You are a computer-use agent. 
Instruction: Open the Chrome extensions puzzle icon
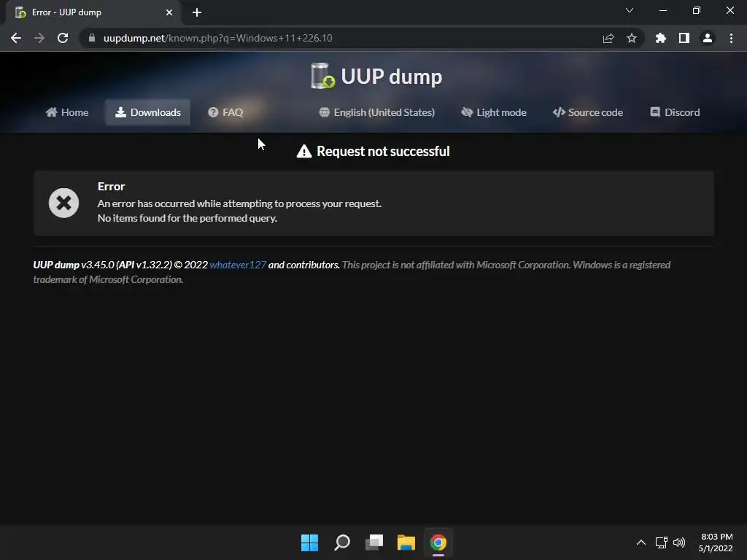pyautogui.click(x=661, y=38)
